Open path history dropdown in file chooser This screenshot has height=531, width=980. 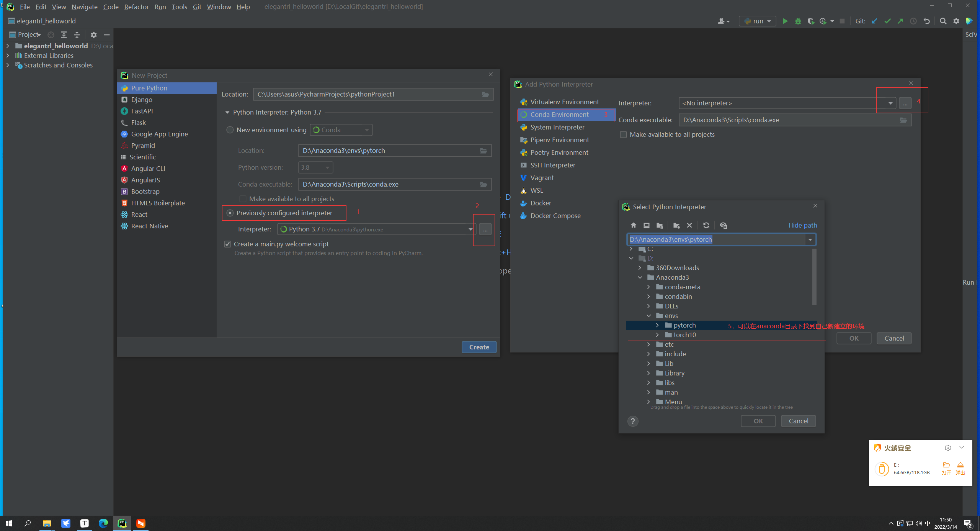pos(810,239)
